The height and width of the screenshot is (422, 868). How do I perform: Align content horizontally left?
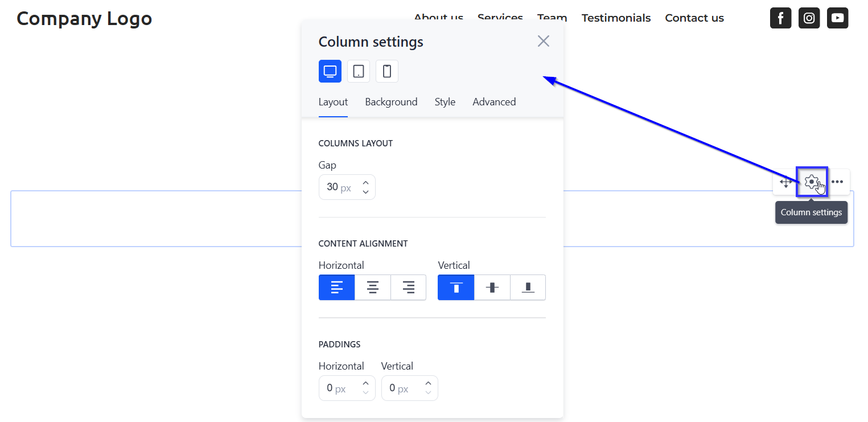click(x=337, y=288)
